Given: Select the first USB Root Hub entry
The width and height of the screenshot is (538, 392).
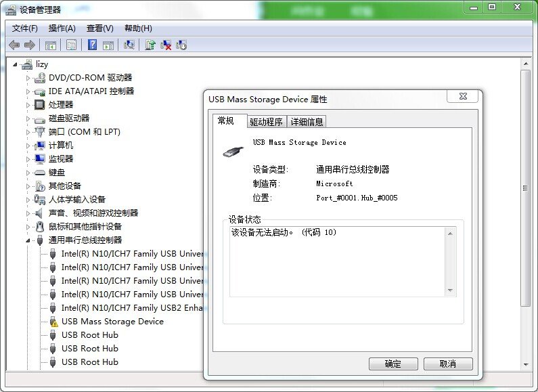Looking at the screenshot, I should click(89, 335).
